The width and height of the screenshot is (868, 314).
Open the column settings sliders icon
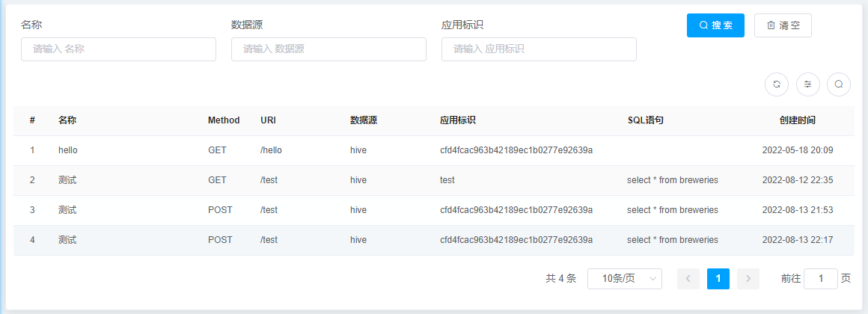[x=808, y=84]
